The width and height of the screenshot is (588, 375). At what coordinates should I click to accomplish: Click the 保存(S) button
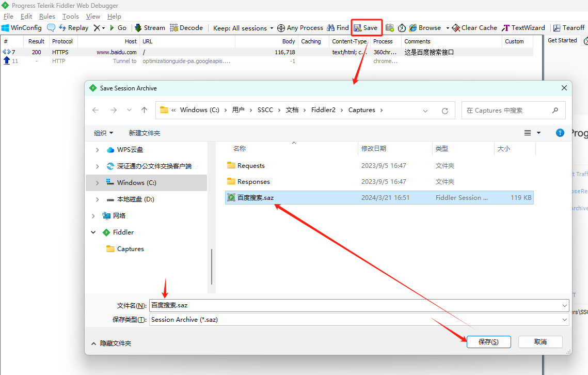point(489,341)
